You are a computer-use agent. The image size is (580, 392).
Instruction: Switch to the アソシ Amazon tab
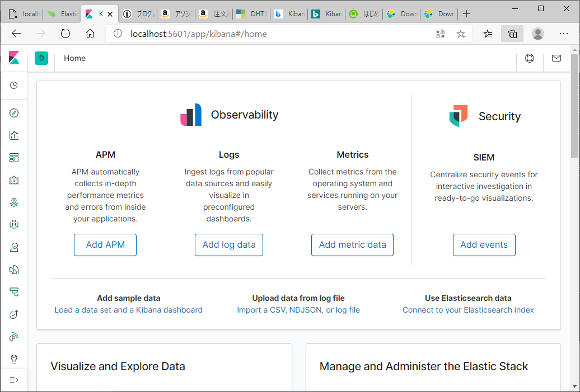click(177, 14)
